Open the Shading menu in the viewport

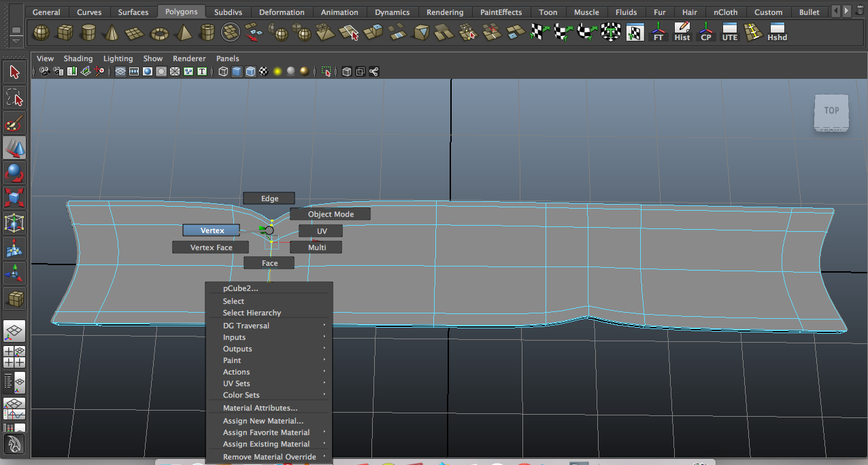click(x=78, y=58)
